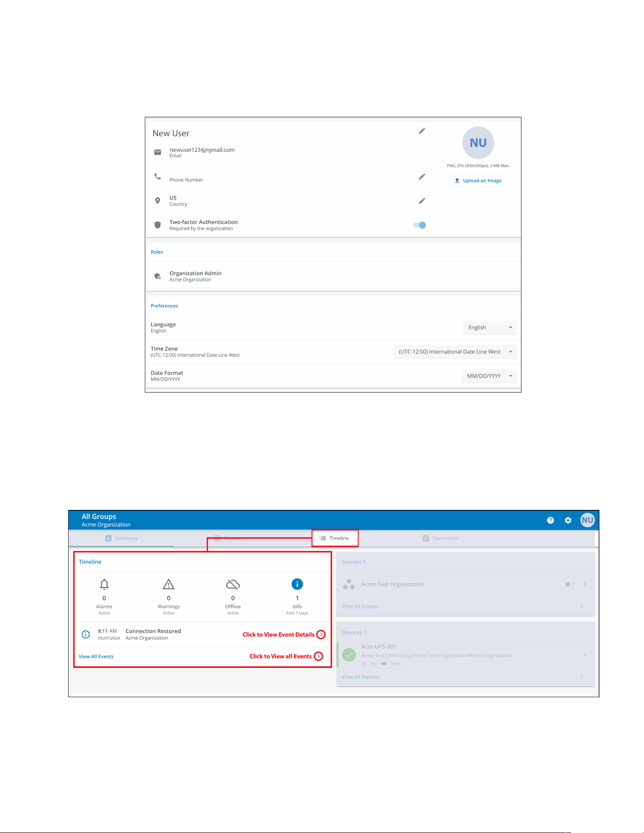Image resolution: width=644 pixels, height=833 pixels.
Task: Click the Two-factor Authentication shield icon
Action: click(158, 225)
